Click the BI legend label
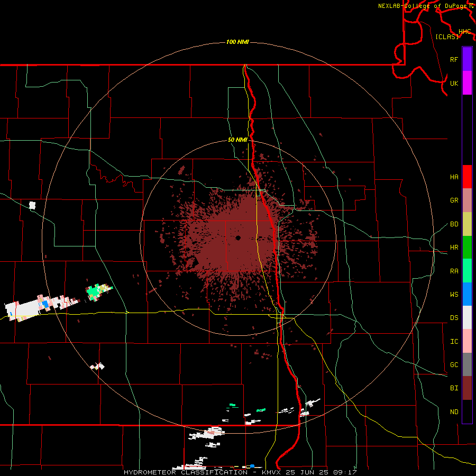Image resolution: width=476 pixels, height=476 pixels. [454, 388]
